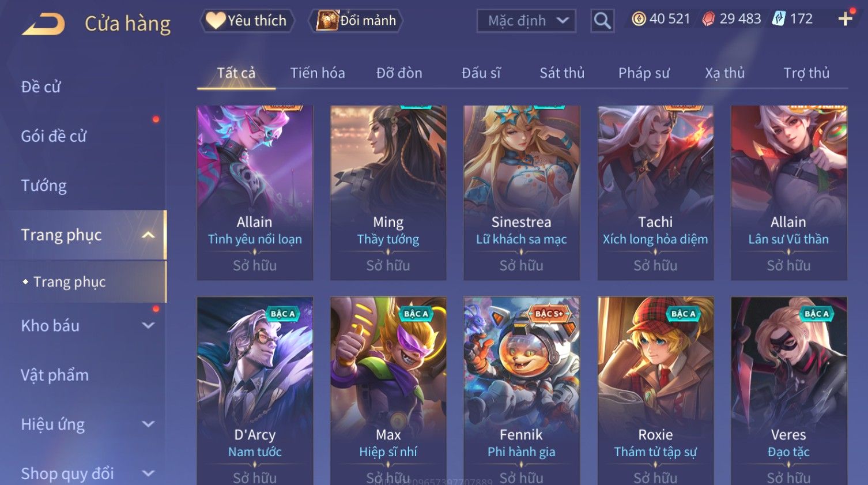Open Đổi mảnh fragment exchange
The height and width of the screenshot is (485, 868).
tap(356, 21)
